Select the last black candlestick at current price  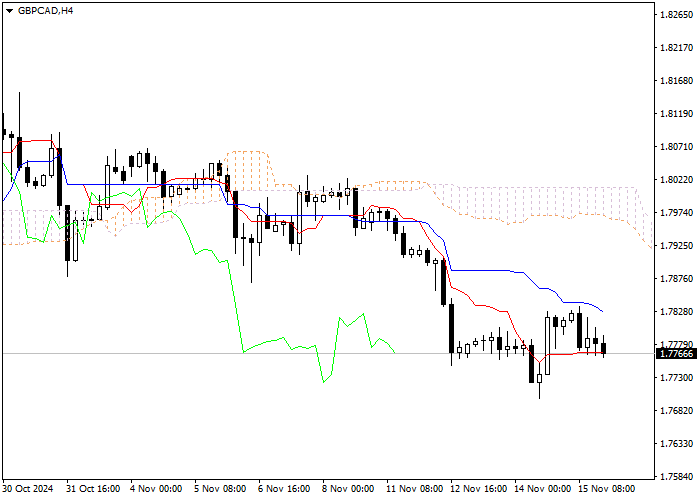(x=604, y=348)
